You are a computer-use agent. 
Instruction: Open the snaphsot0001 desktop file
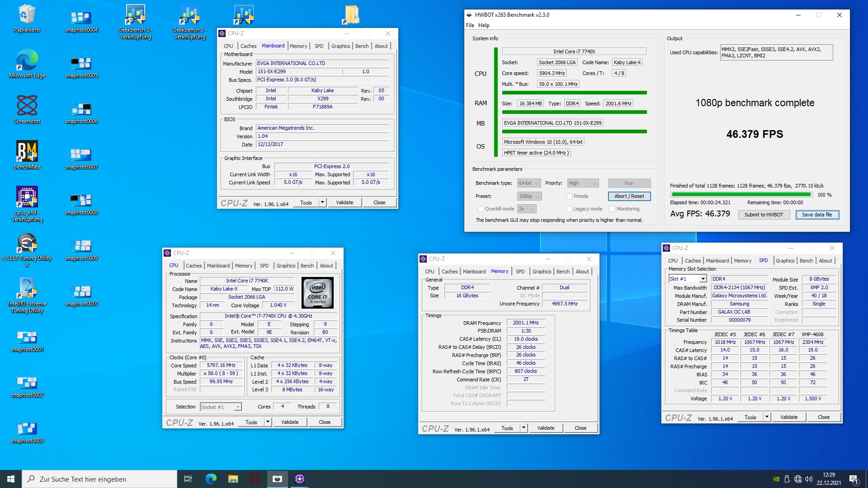(x=27, y=341)
